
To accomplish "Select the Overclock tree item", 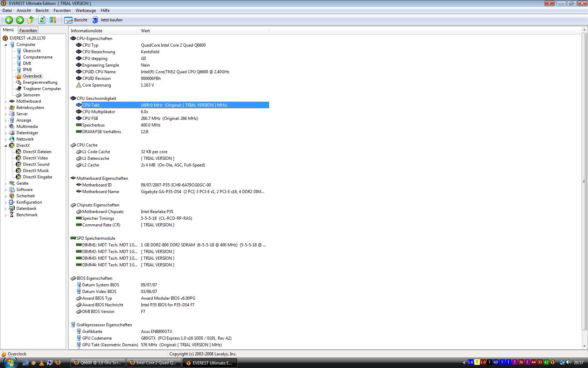I will [x=33, y=76].
